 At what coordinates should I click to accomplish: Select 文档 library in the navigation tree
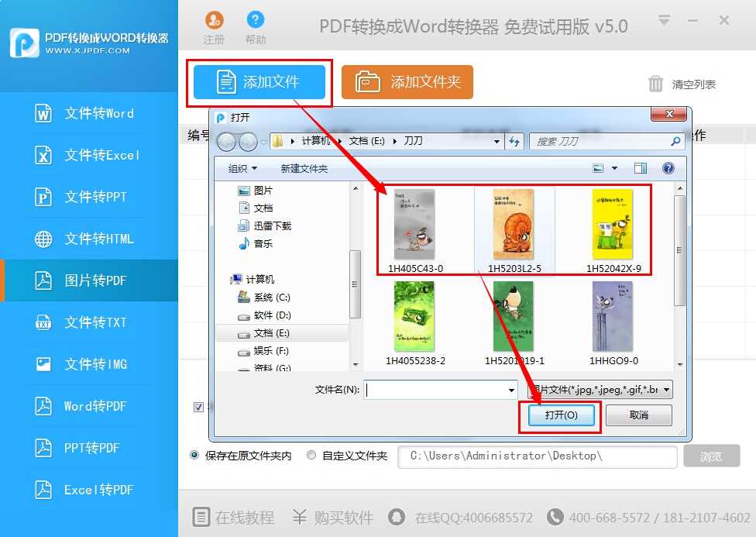(256, 208)
